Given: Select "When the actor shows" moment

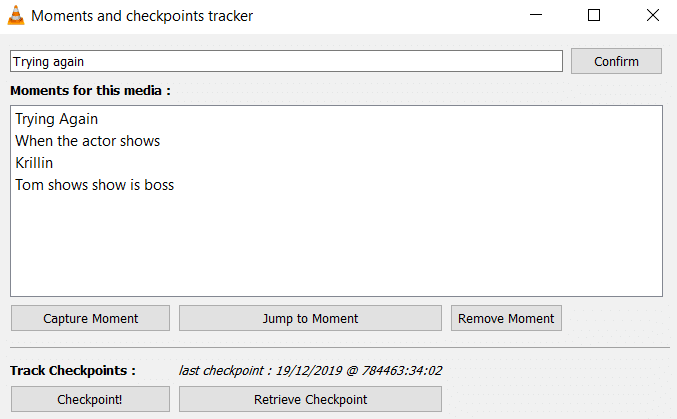Looking at the screenshot, I should click(88, 141).
